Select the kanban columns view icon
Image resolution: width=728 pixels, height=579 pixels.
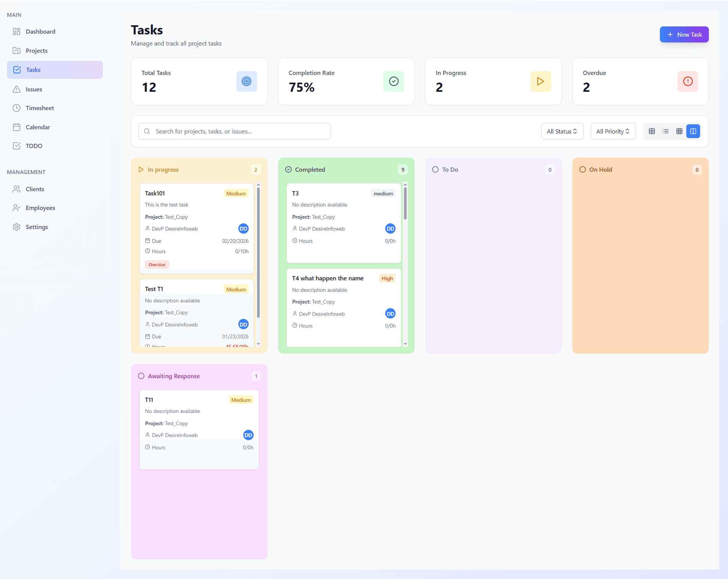693,131
